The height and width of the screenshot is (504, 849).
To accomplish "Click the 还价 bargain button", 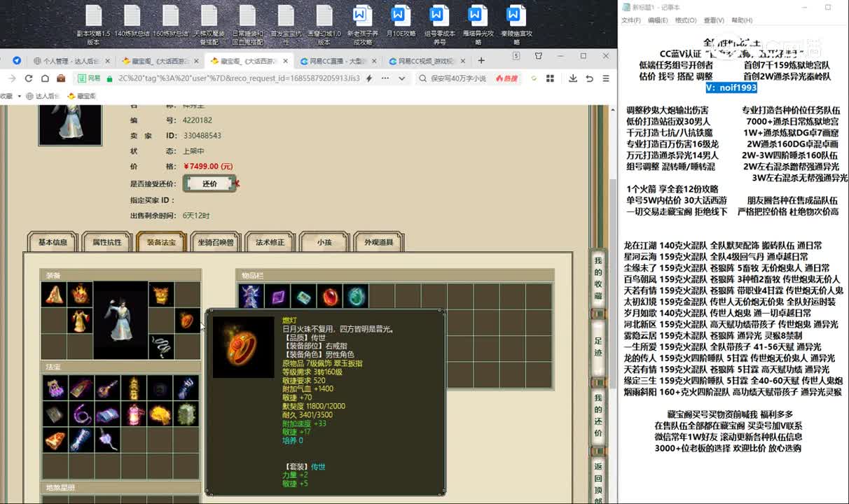I will [x=209, y=183].
